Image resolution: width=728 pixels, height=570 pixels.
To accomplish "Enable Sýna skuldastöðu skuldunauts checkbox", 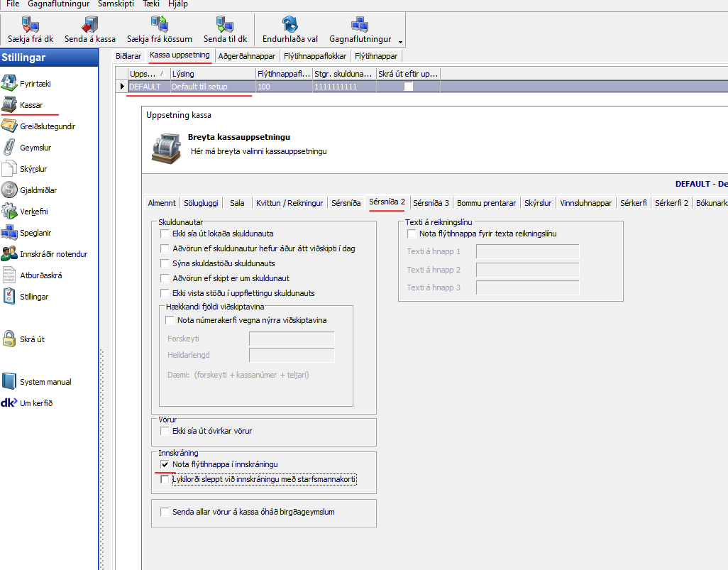I will tap(165, 263).
